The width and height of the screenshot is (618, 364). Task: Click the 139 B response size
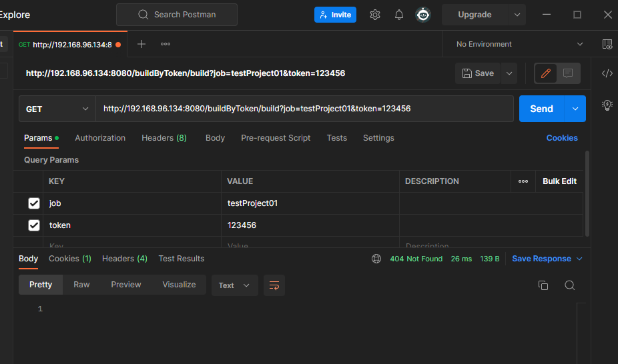coord(489,259)
